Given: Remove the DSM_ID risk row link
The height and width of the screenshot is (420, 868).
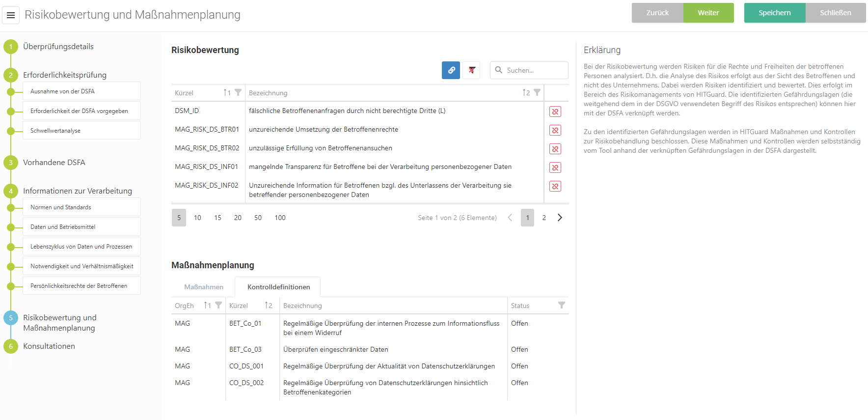Looking at the screenshot, I should click(555, 112).
